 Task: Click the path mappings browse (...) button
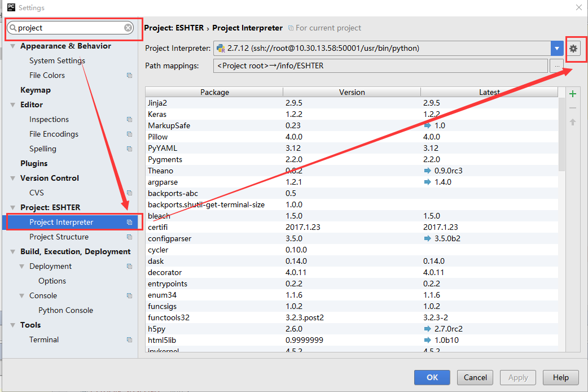tap(557, 66)
